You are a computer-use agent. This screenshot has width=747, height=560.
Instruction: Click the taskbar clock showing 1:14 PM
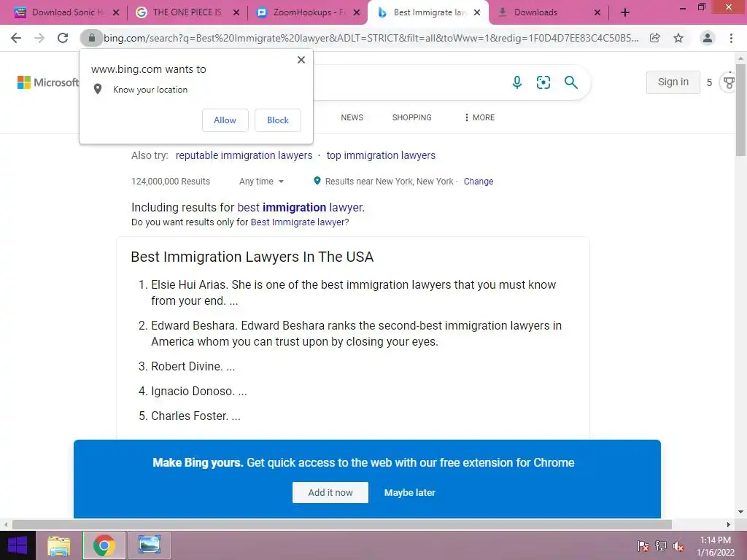coord(716,546)
